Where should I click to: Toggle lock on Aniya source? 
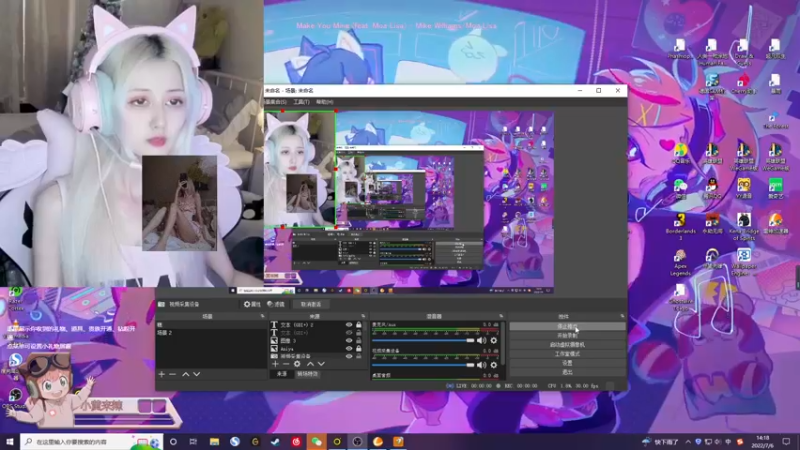tap(359, 348)
